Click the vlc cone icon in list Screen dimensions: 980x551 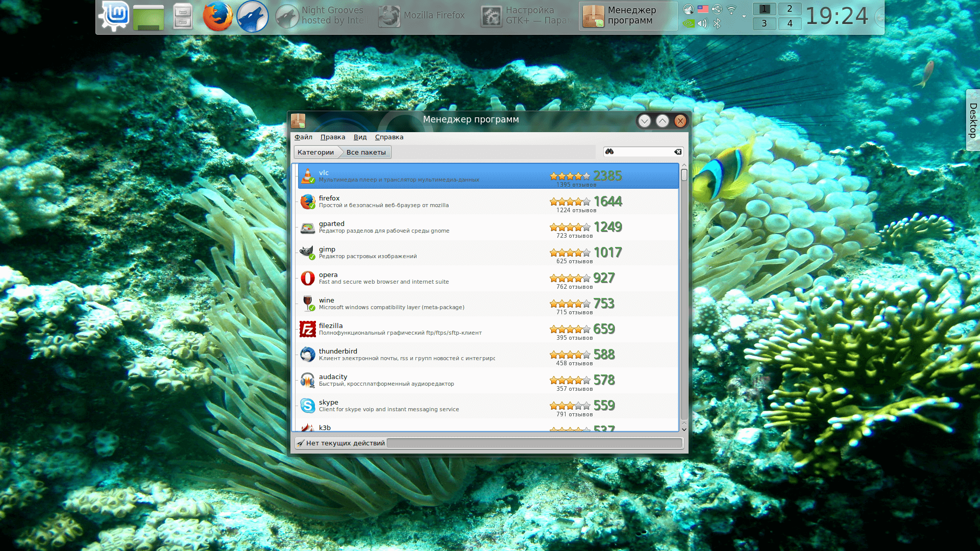click(307, 176)
